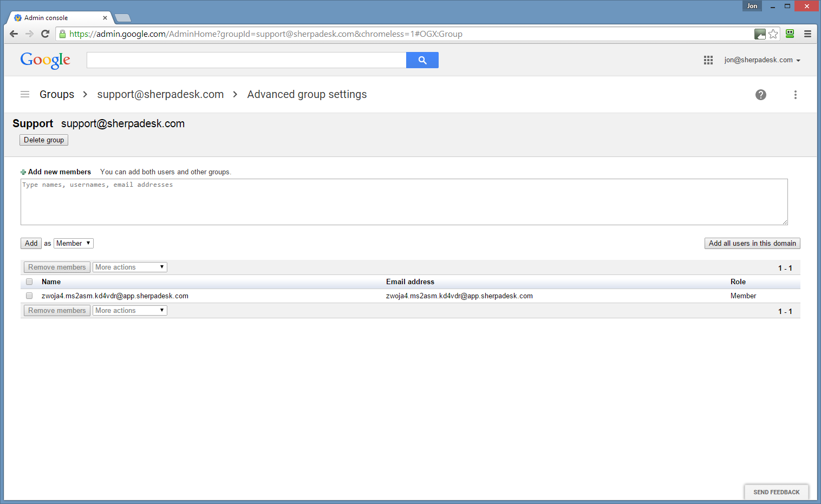The height and width of the screenshot is (504, 821).
Task: Click the navigation hamburger menu icon
Action: coord(25,94)
